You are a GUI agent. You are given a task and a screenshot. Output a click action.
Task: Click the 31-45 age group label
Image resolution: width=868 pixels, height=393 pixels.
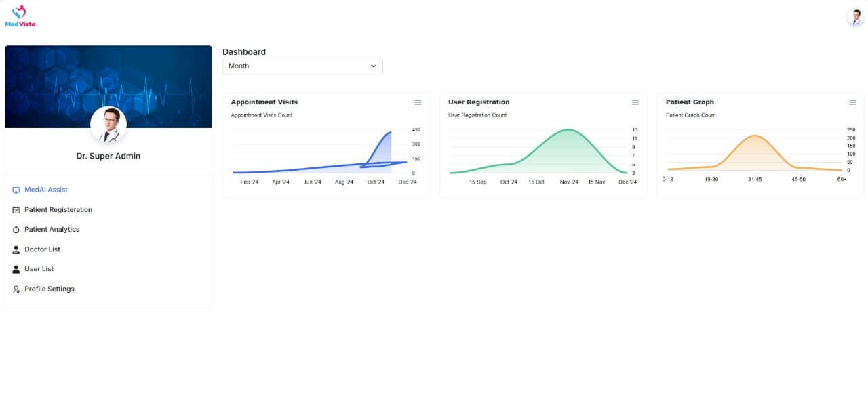point(755,180)
